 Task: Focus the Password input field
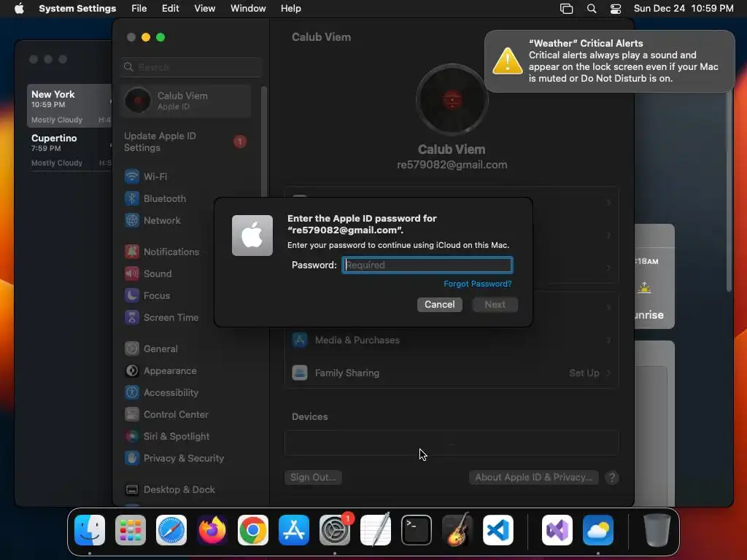point(427,265)
